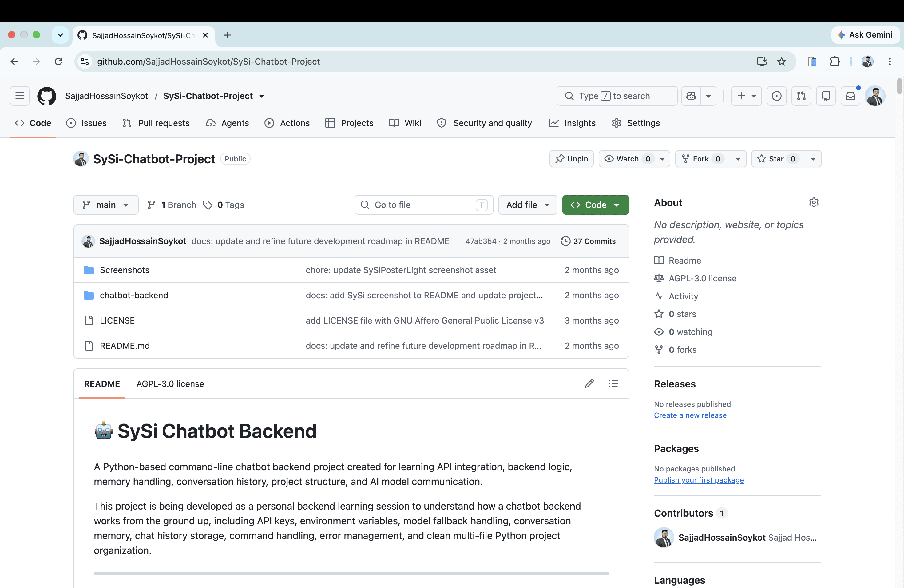This screenshot has width=904, height=588.
Task: Open repository Settings tab
Action: click(x=636, y=123)
